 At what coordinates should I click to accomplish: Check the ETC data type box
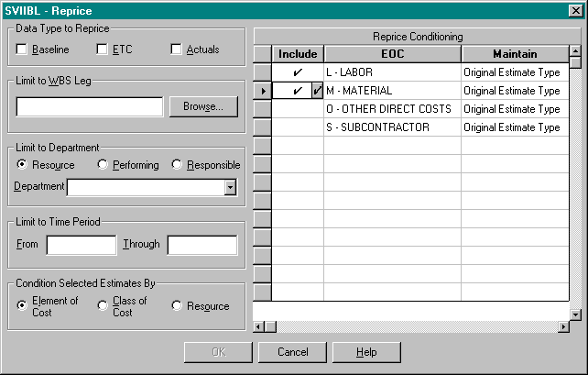pos(103,49)
